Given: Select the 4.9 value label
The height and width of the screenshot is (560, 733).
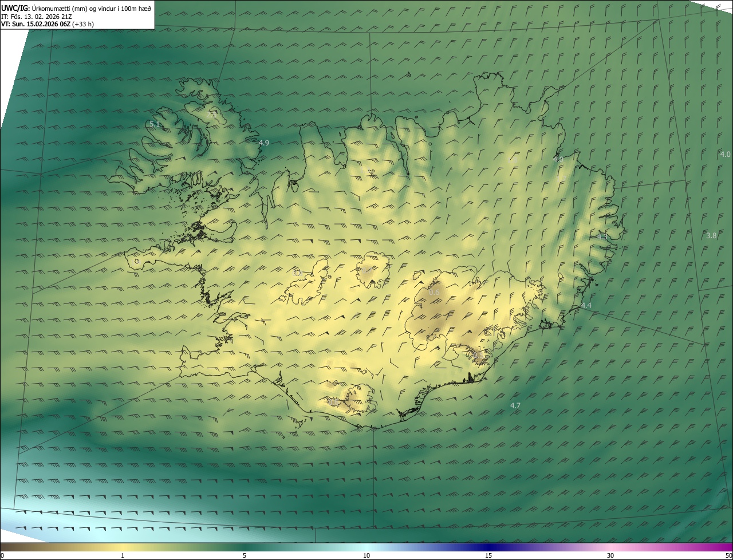Looking at the screenshot, I should coord(264,143).
